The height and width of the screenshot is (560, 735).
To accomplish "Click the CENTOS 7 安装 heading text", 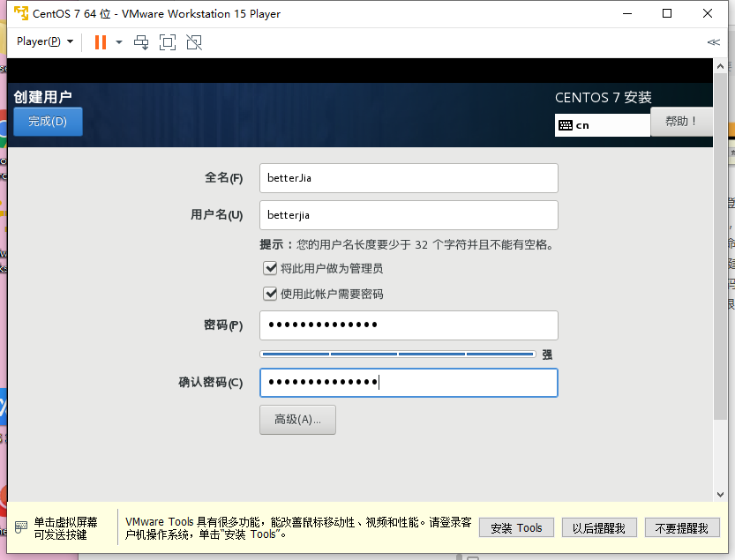I will (604, 98).
